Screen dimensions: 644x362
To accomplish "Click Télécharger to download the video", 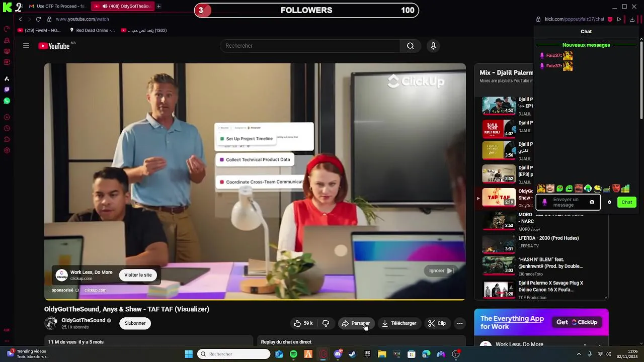I will coord(399,323).
